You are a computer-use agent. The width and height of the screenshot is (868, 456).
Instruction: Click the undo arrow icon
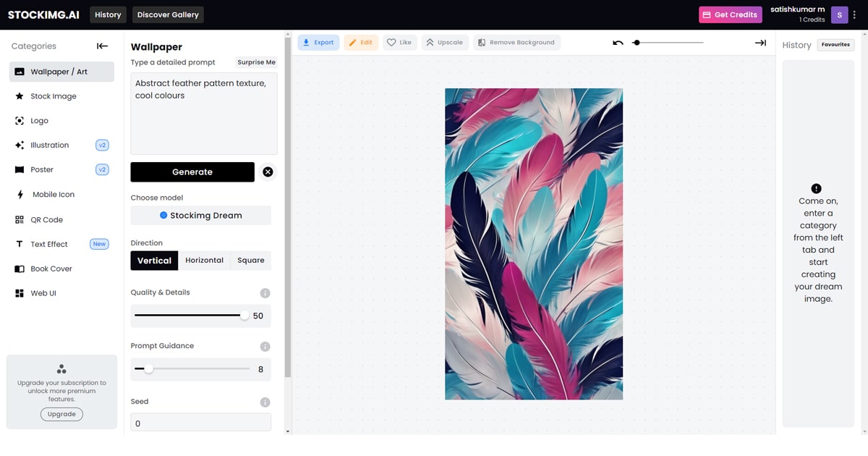(618, 43)
